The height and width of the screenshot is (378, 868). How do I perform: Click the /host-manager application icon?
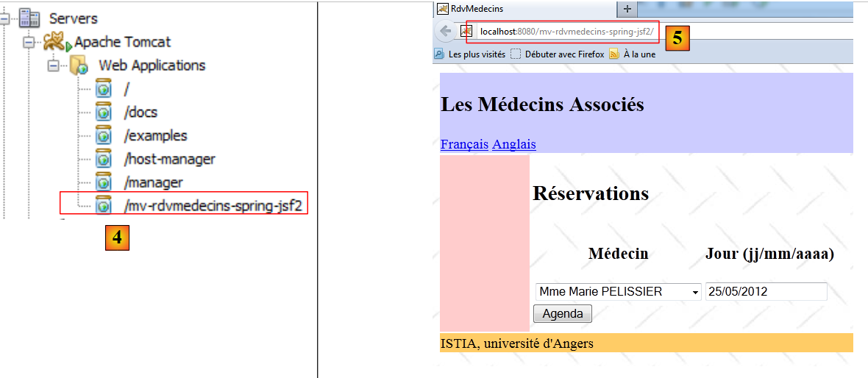point(104,160)
